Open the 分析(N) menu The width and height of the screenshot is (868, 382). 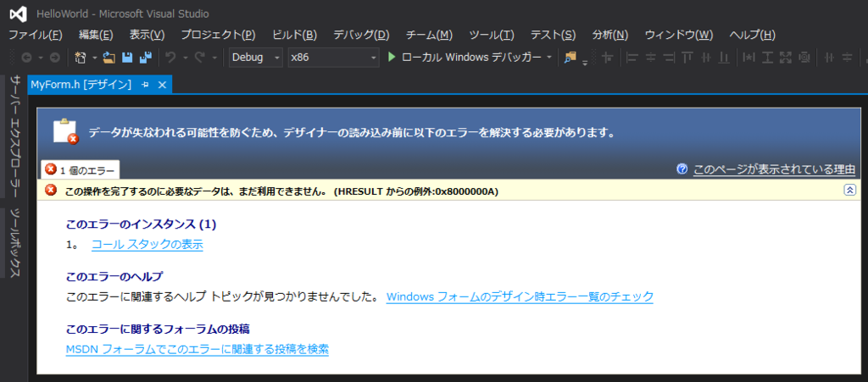[x=610, y=35]
